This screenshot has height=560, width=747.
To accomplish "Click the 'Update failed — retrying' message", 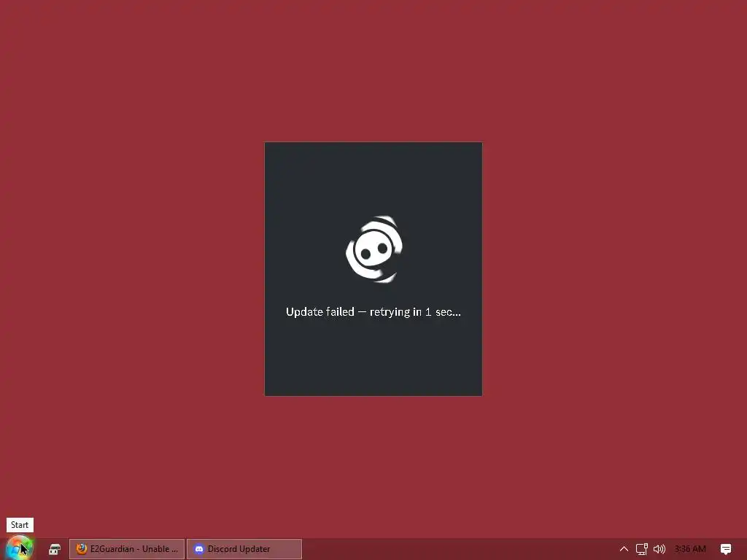I will coord(373,312).
